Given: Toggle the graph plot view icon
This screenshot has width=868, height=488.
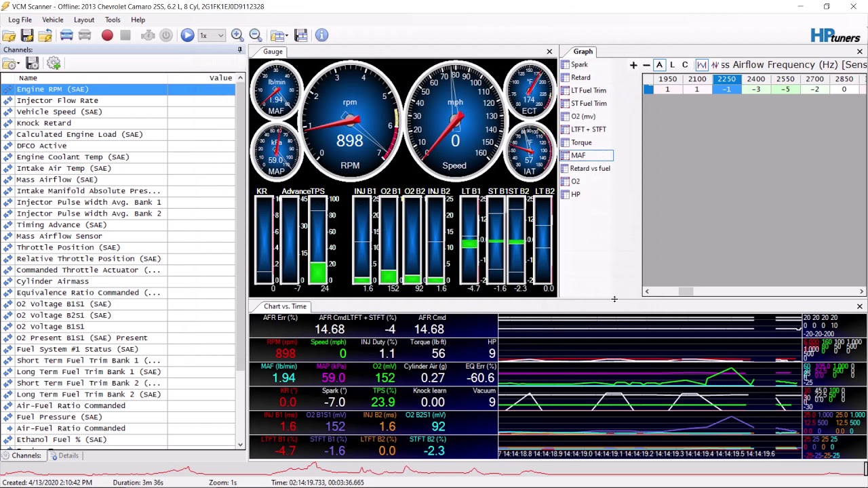Looking at the screenshot, I should coord(702,65).
